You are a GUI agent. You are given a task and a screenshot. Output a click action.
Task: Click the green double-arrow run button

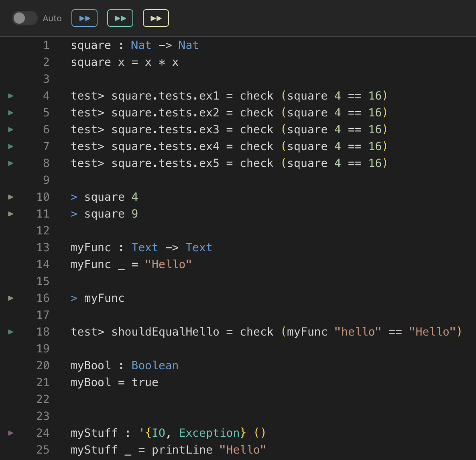120,18
